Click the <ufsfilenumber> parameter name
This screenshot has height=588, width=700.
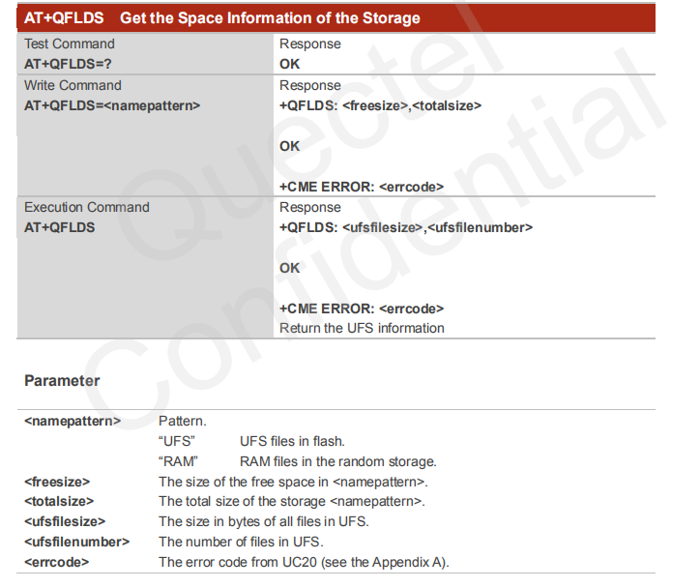(x=76, y=542)
